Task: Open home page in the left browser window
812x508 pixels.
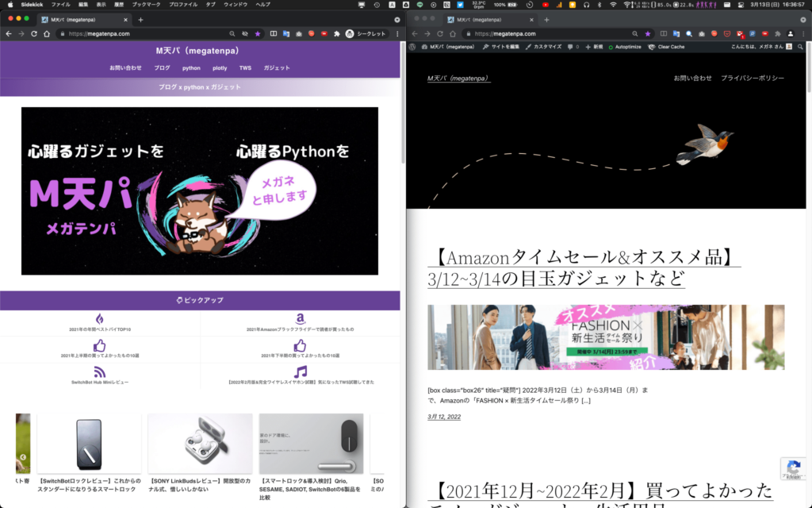Action: pyautogui.click(x=47, y=33)
